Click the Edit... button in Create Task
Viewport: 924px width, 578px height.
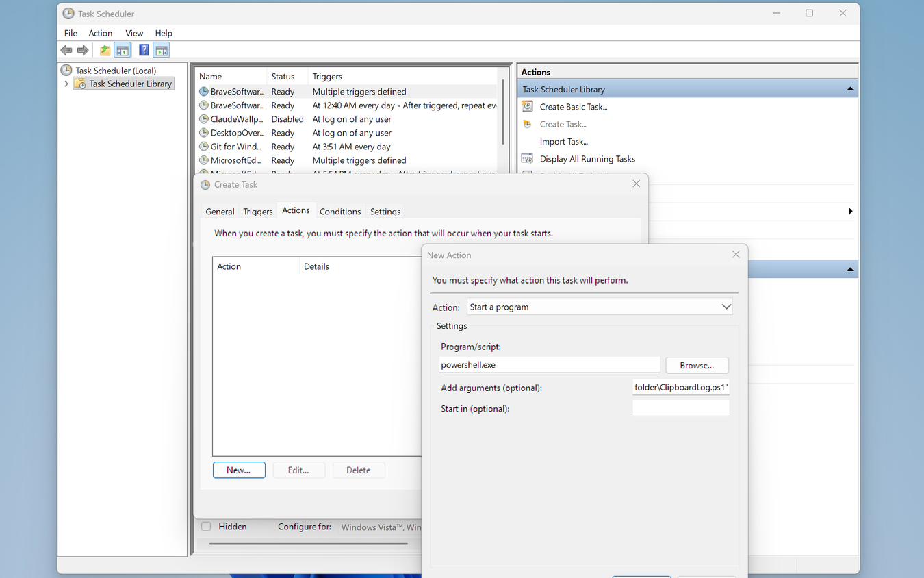tap(298, 470)
